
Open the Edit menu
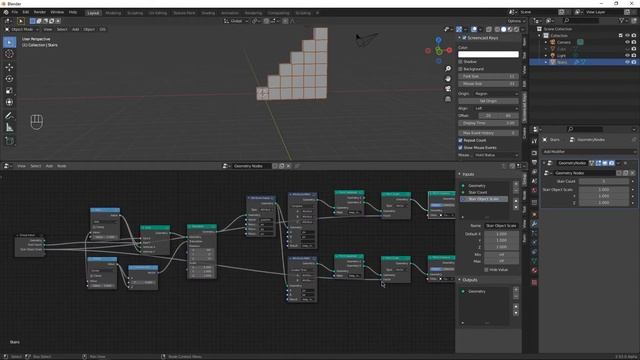[26, 13]
